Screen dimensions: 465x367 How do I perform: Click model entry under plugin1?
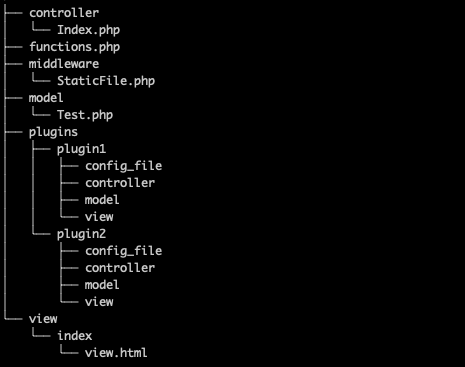coord(102,200)
